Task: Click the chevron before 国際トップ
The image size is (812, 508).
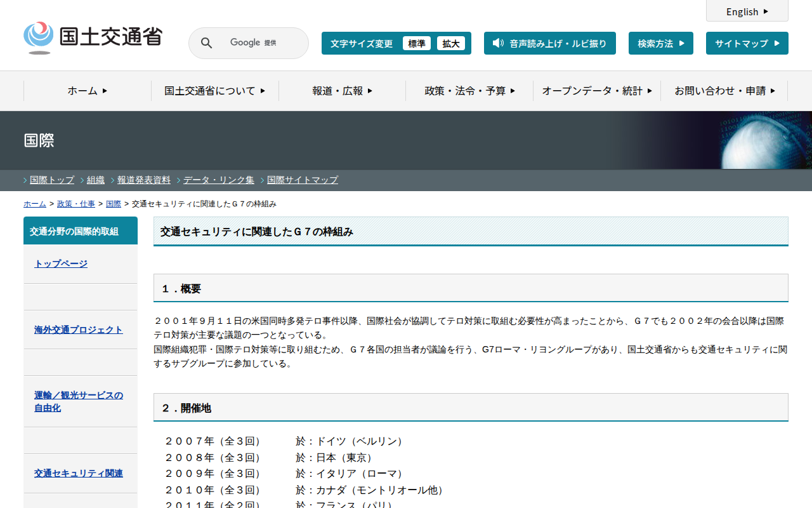Action: 25,180
